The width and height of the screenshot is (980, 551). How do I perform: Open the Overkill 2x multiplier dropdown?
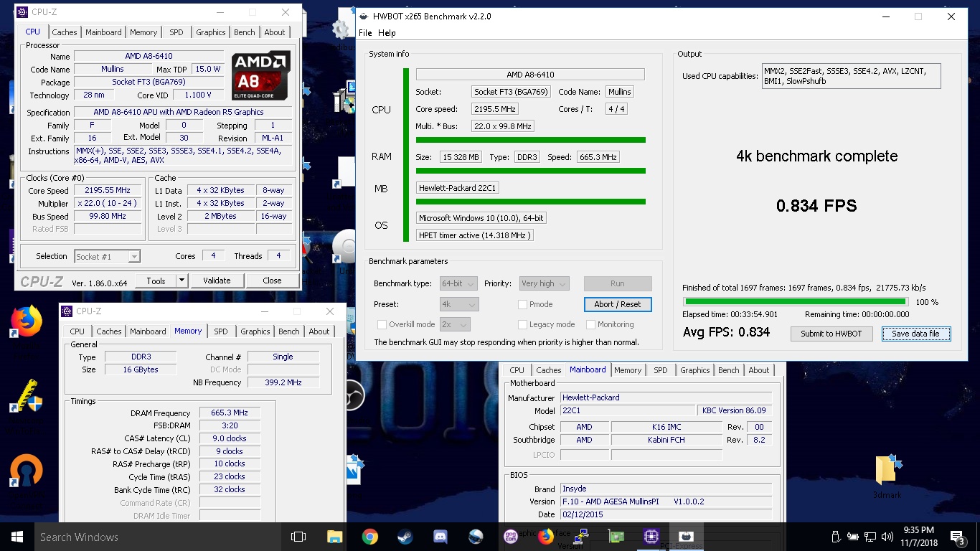tap(455, 324)
